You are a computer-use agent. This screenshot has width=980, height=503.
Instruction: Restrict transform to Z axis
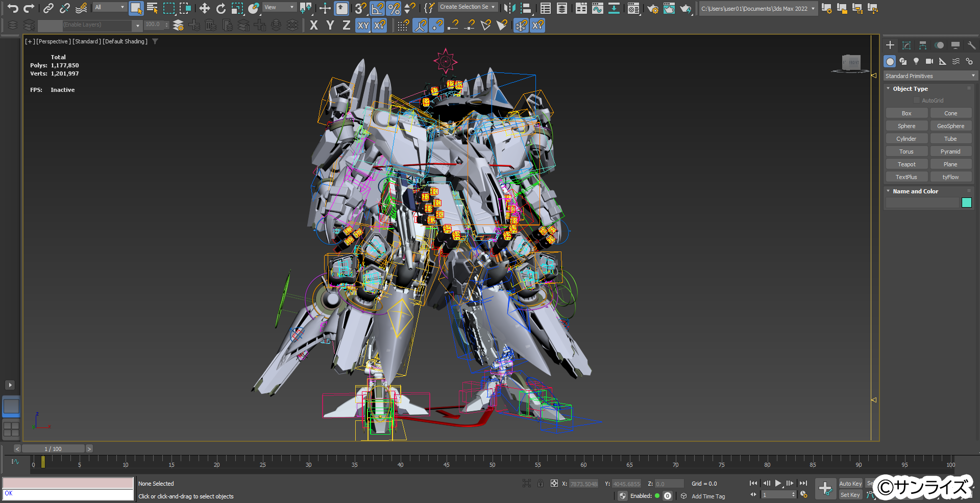tap(347, 25)
